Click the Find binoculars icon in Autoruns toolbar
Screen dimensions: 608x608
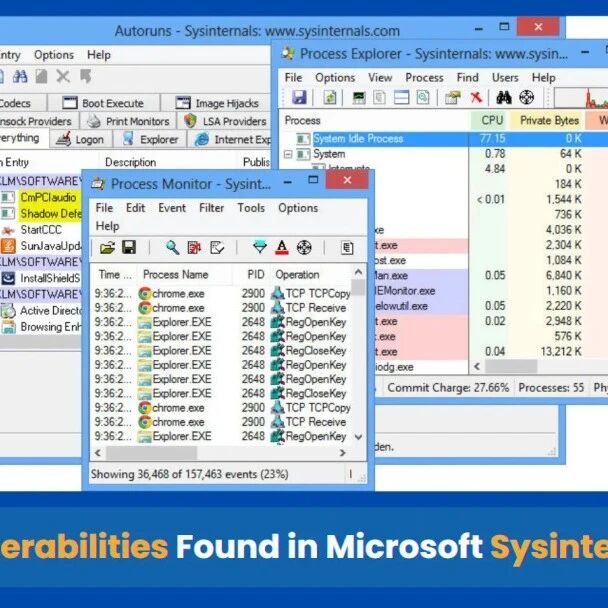[x=20, y=76]
